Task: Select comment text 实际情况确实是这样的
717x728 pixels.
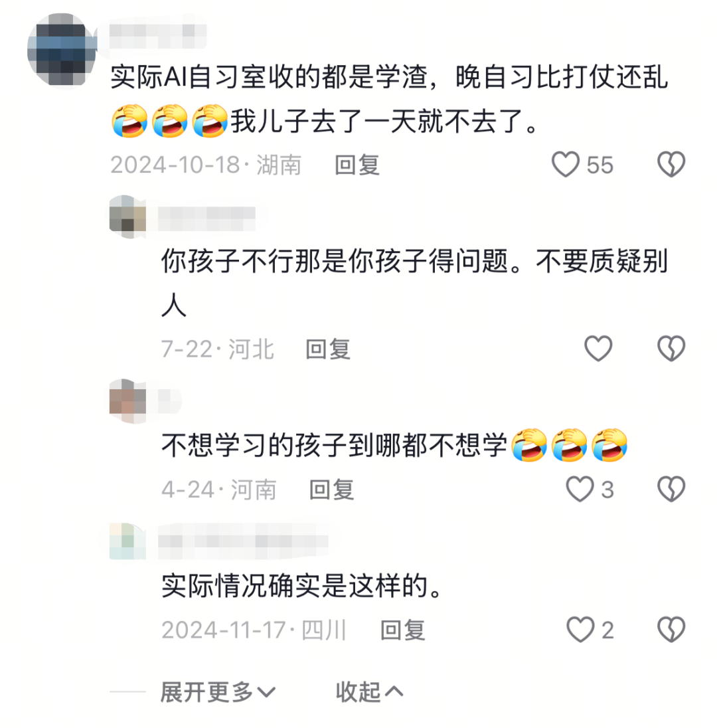Action: click(x=294, y=585)
